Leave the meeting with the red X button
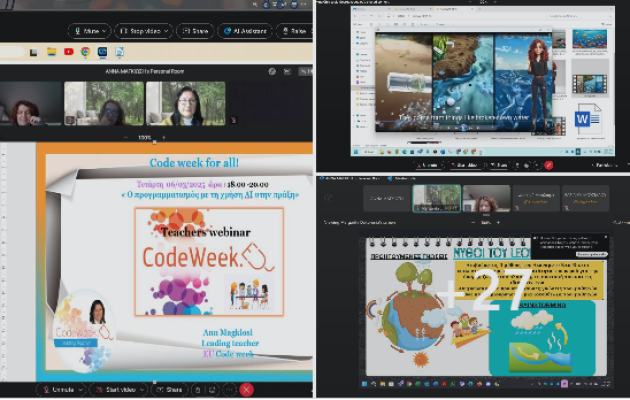 coord(246,390)
